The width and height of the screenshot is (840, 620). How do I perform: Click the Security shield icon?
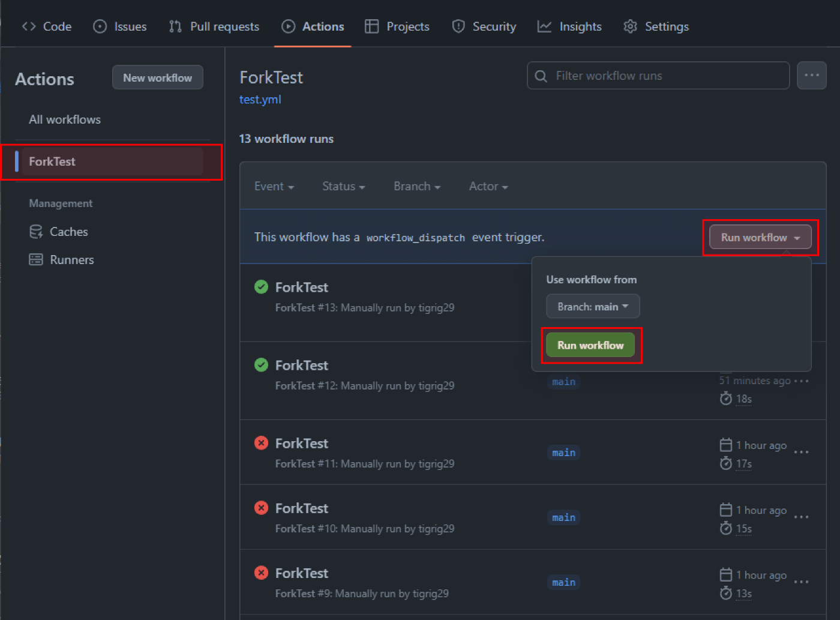click(458, 26)
